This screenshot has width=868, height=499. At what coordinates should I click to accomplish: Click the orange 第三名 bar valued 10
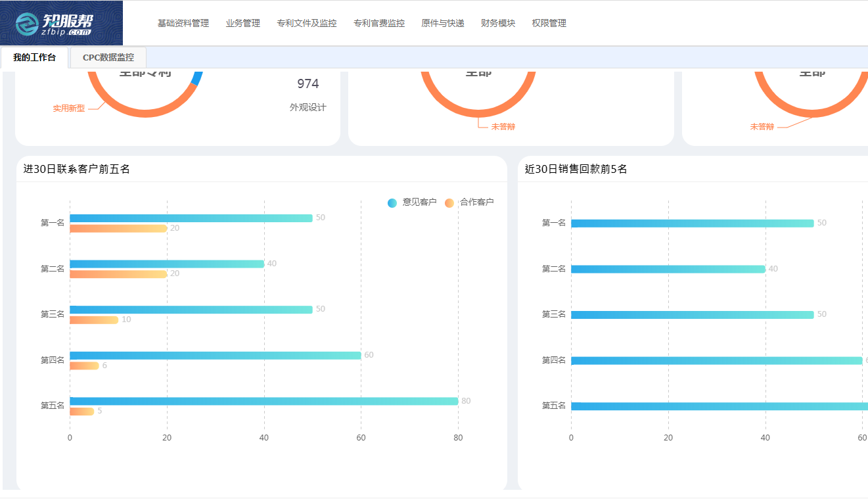pyautogui.click(x=94, y=320)
